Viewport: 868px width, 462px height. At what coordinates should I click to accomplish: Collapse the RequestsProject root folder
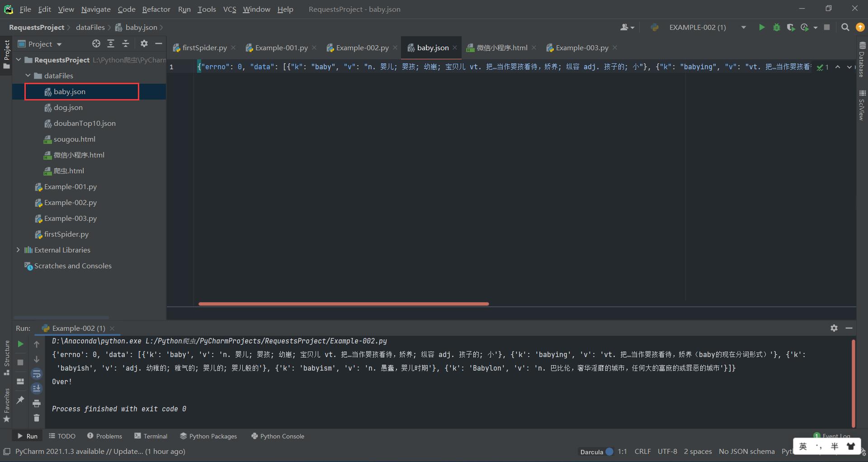[x=19, y=60]
